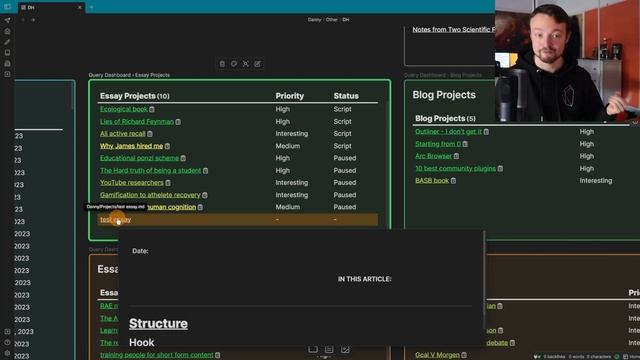Open the BASB book link
The height and width of the screenshot is (360, 640).
tap(432, 180)
